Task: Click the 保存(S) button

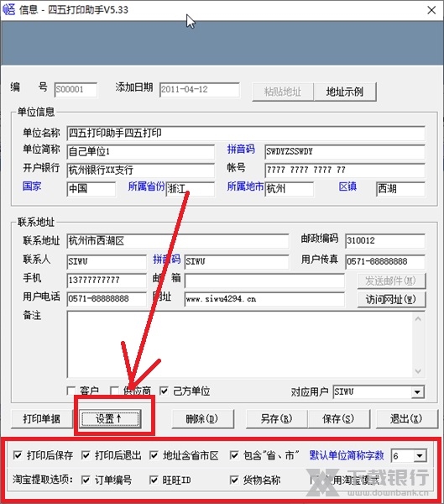Action: pos(339,419)
